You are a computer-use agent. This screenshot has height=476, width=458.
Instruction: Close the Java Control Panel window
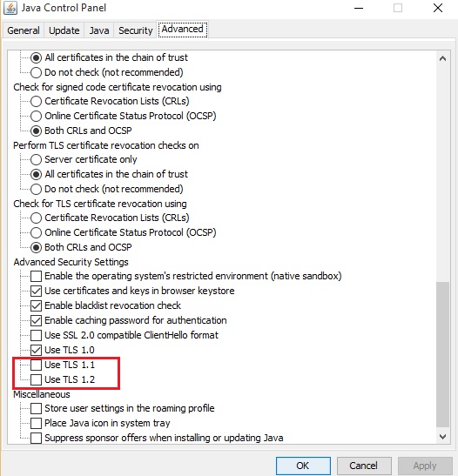[438, 8]
